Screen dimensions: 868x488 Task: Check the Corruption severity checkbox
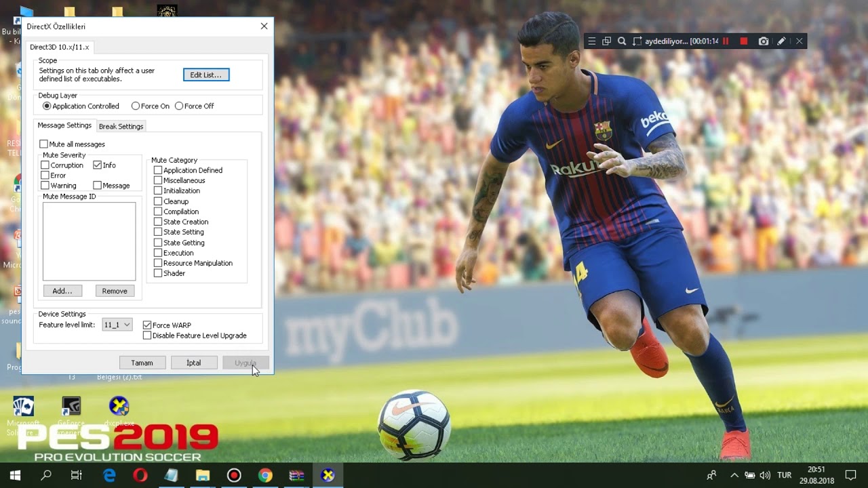click(45, 165)
